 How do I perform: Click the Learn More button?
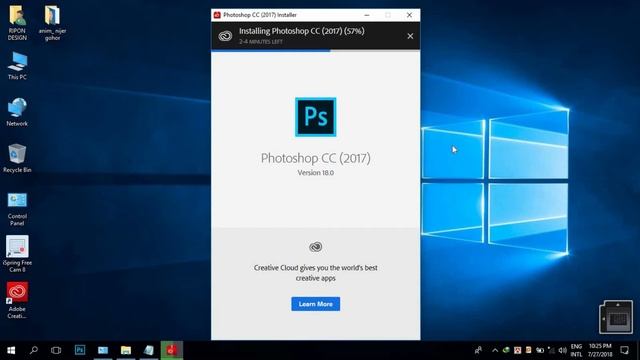[316, 304]
